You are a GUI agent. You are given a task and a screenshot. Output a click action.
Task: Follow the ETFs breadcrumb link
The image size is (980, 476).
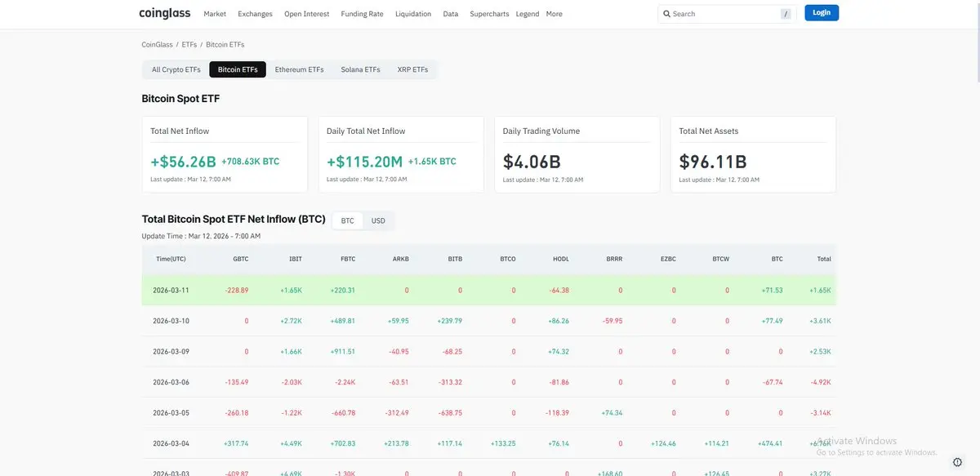pos(189,45)
